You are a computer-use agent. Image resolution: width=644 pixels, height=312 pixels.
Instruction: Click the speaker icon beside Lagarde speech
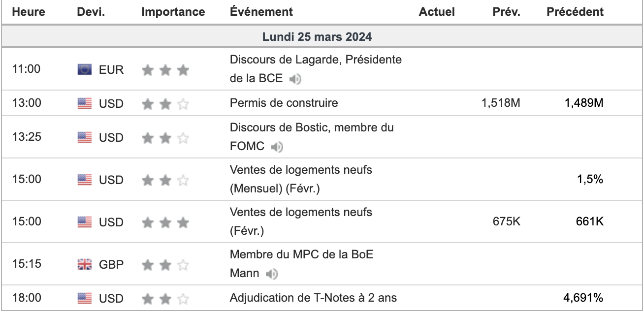click(295, 79)
